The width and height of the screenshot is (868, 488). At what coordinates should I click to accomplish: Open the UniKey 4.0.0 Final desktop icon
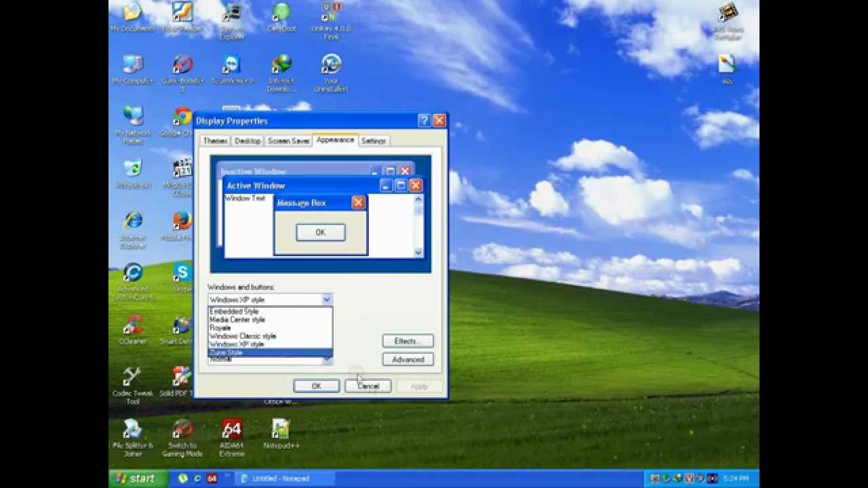click(x=330, y=20)
